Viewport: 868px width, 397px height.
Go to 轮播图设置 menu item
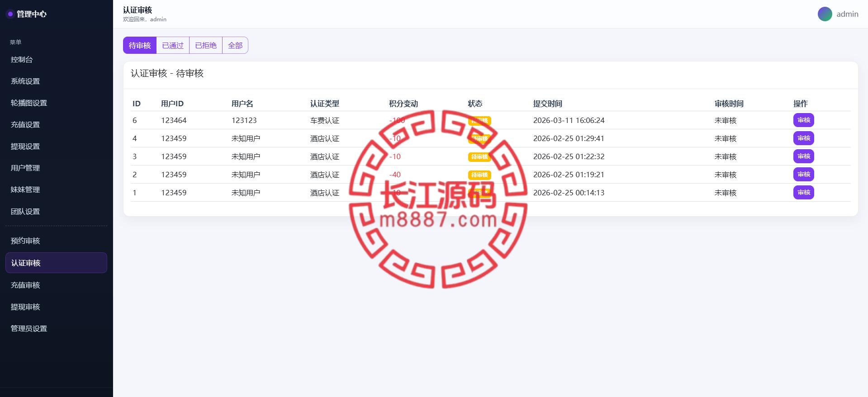(56, 103)
